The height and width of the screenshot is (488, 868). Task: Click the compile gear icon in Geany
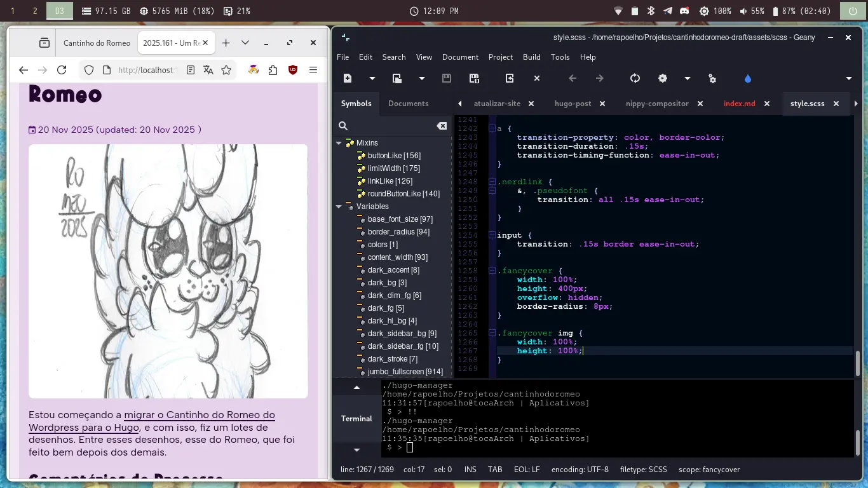point(663,78)
